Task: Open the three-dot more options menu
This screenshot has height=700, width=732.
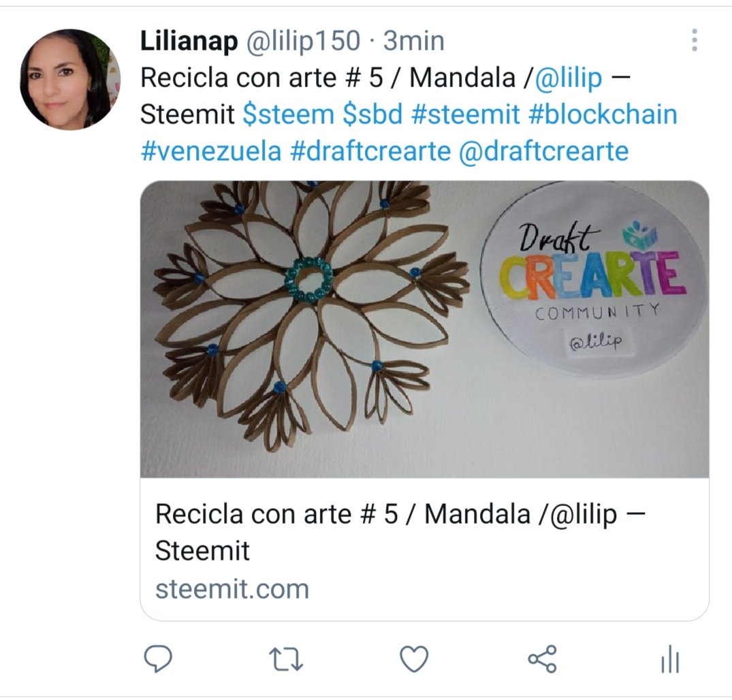Action: [695, 39]
